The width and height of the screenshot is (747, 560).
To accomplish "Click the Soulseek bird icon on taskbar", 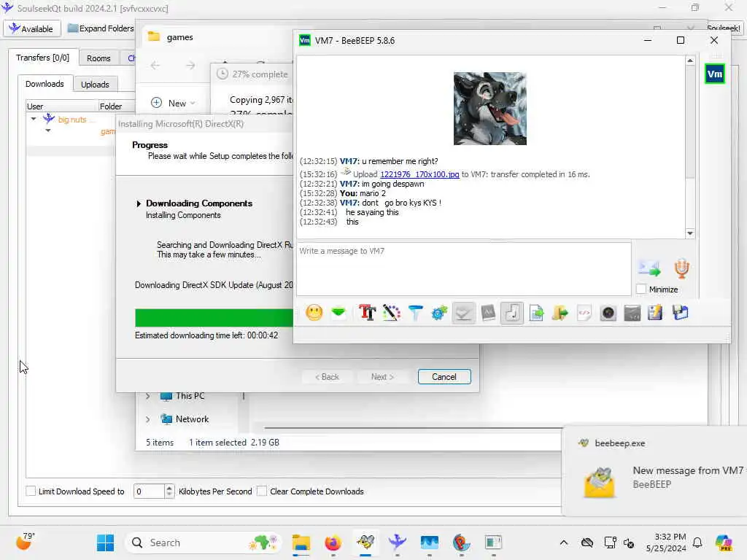I will tap(397, 542).
